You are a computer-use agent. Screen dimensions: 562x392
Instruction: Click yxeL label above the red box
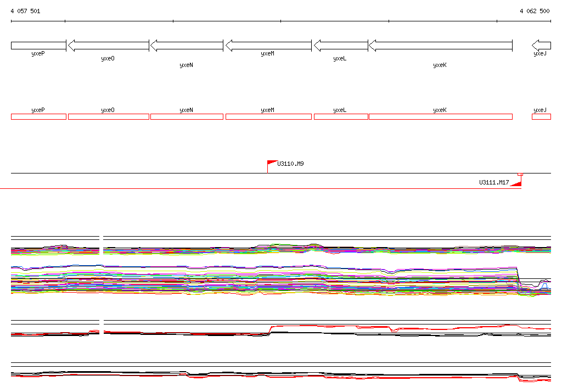point(340,110)
